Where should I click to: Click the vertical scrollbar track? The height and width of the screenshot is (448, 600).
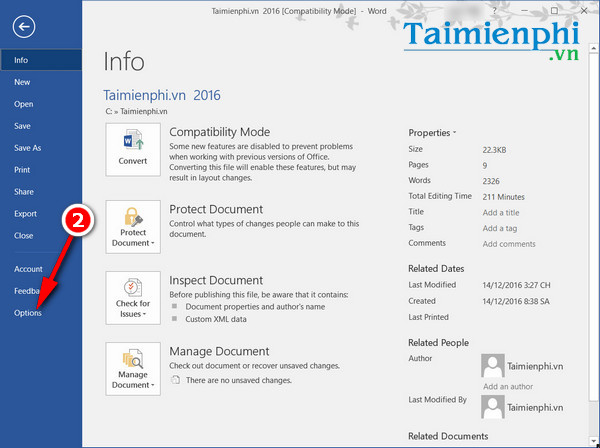point(593,419)
